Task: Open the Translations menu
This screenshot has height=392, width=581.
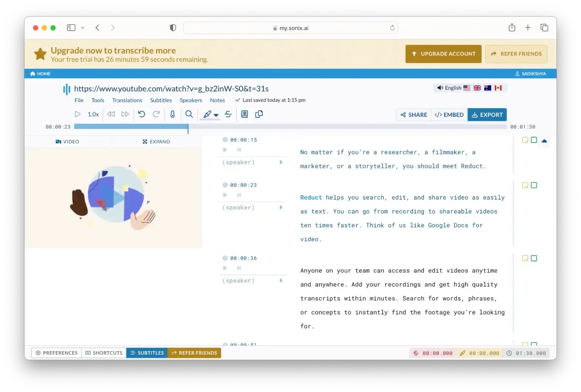Action: (x=127, y=100)
